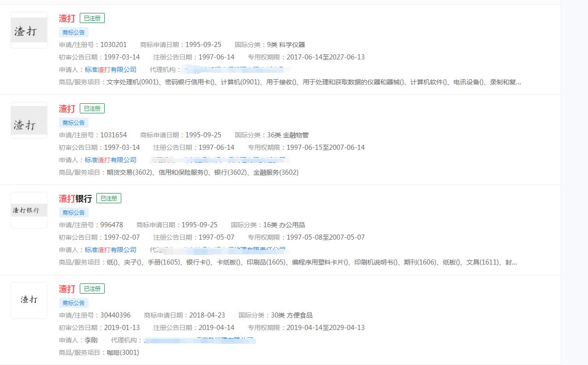Open the 渣打 trademark thumbnail for 1030201
588x365 pixels.
29,30
